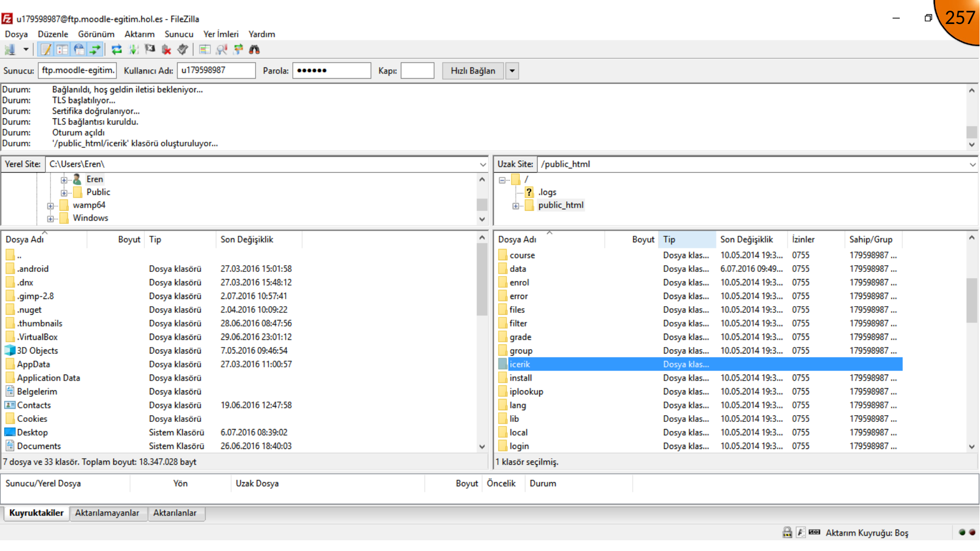The width and height of the screenshot is (980, 551).
Task: Click the Hızlı Bağlan button
Action: tap(473, 71)
